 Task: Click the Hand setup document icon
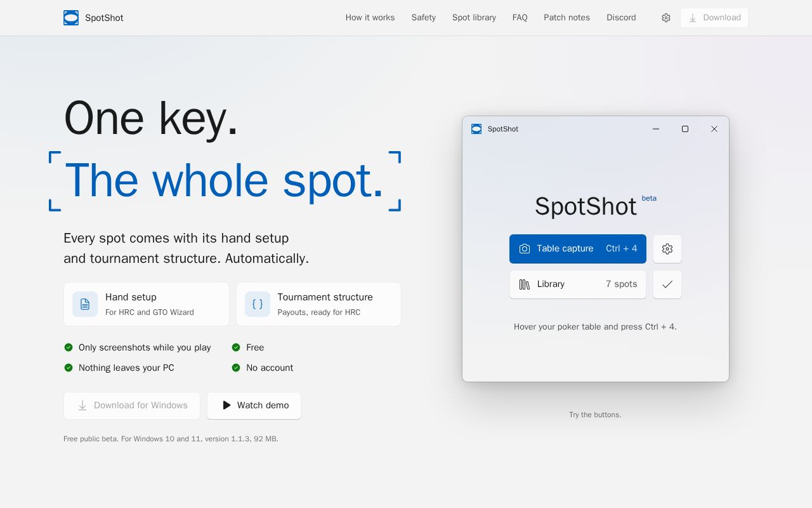point(85,304)
